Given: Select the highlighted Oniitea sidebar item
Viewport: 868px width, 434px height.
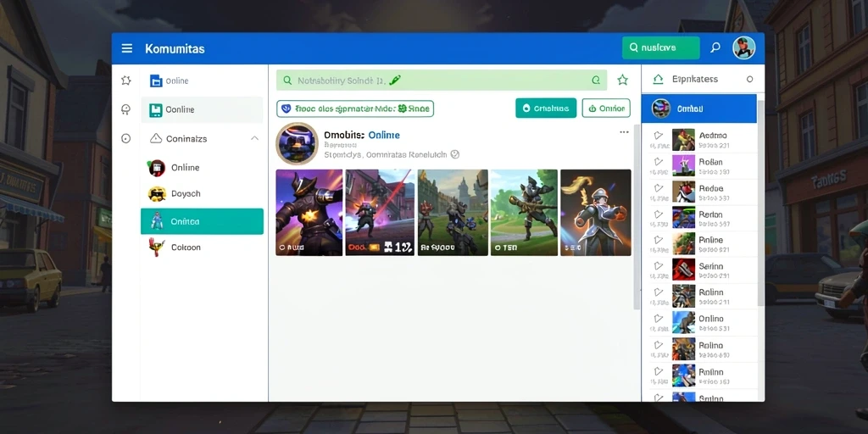Looking at the screenshot, I should click(202, 221).
